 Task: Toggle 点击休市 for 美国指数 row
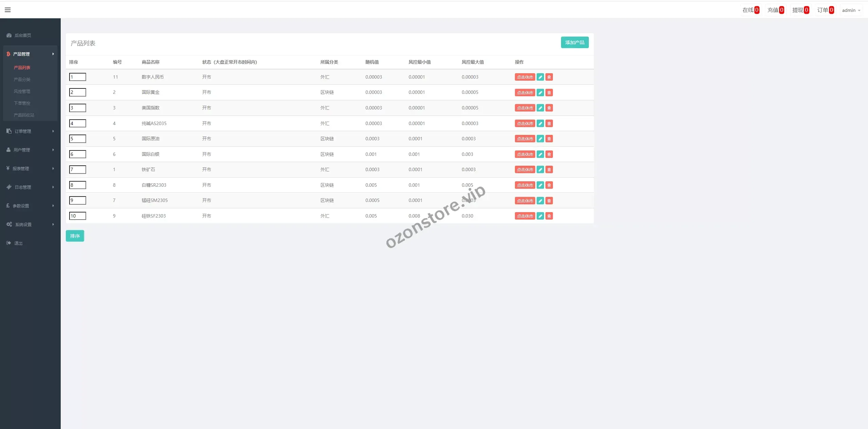click(524, 108)
